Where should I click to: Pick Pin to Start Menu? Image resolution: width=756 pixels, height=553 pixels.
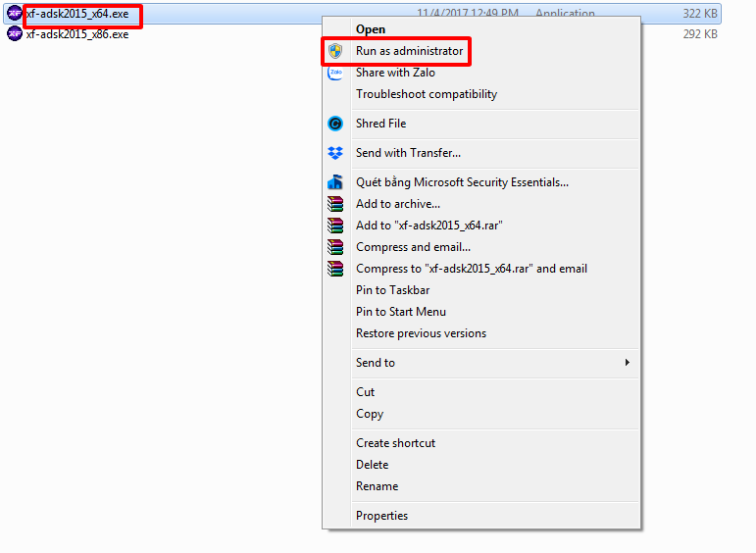[x=400, y=312]
